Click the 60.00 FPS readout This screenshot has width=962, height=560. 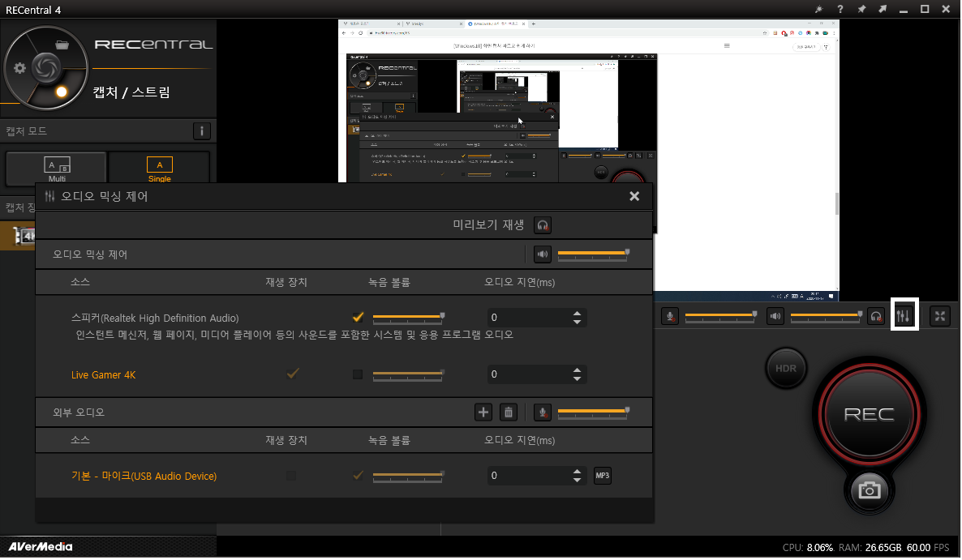pos(928,548)
